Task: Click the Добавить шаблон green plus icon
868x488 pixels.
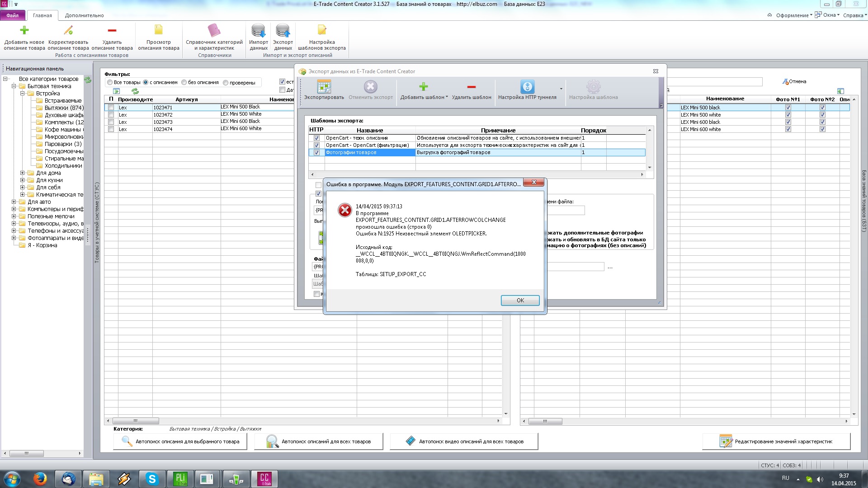Action: pos(423,86)
